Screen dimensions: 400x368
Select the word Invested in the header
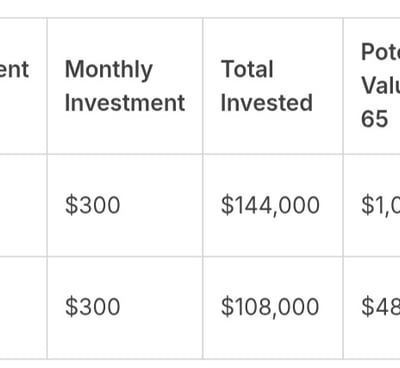point(267,103)
